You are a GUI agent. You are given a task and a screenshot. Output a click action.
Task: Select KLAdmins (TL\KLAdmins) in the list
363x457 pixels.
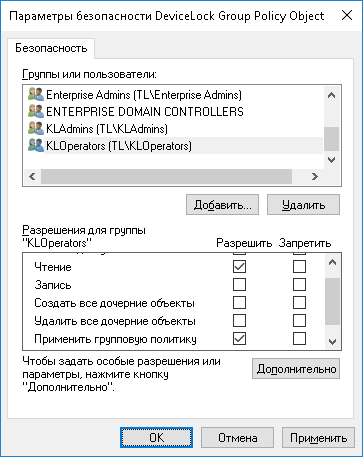[107, 129]
